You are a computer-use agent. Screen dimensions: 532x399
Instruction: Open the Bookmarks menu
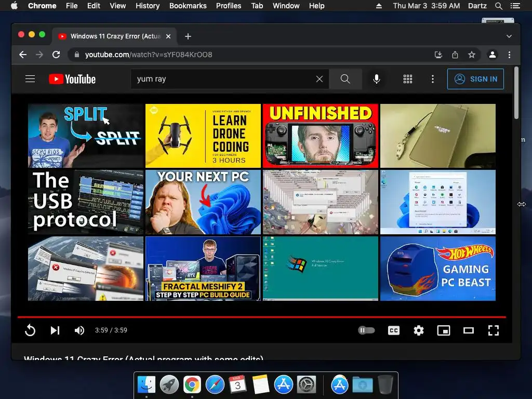coord(188,6)
